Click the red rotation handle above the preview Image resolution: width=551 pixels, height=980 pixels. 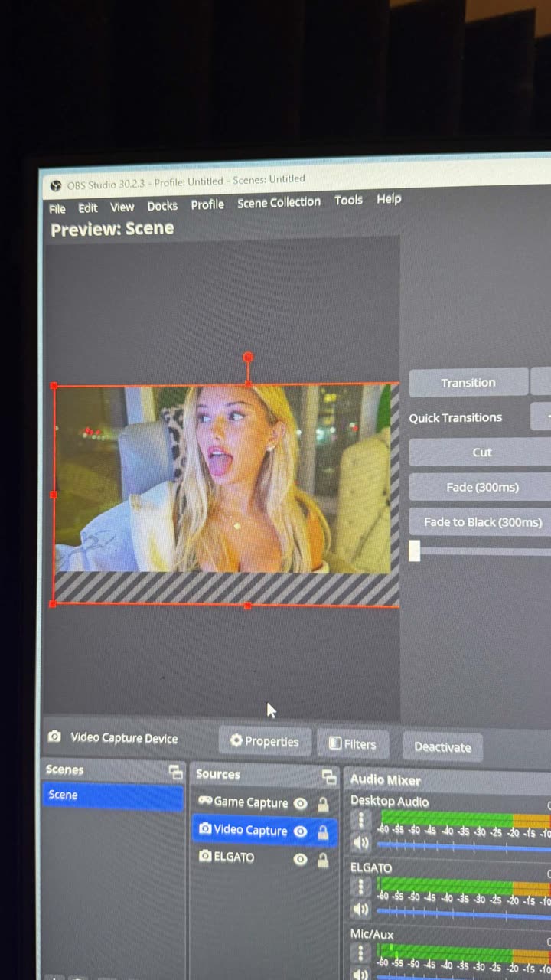coord(247,358)
